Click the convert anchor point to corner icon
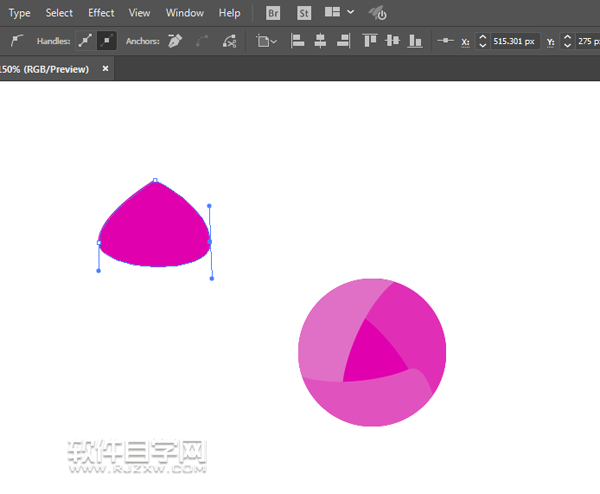 [x=16, y=41]
